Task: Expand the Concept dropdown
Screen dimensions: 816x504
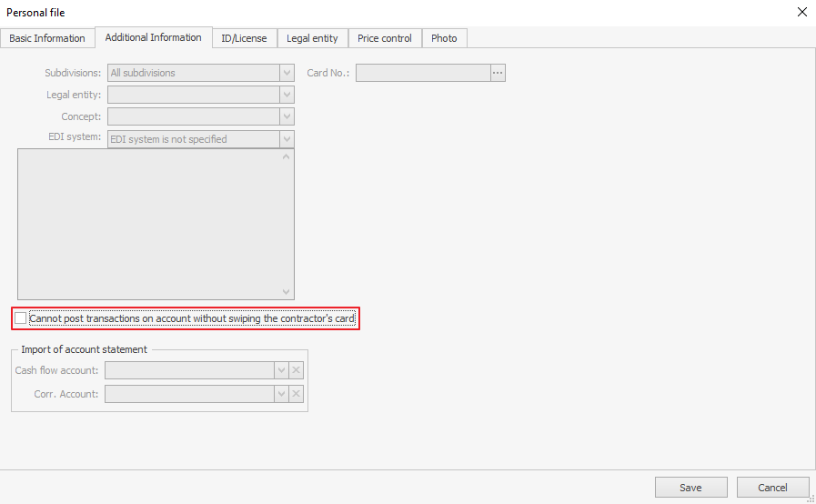Action: [x=287, y=116]
